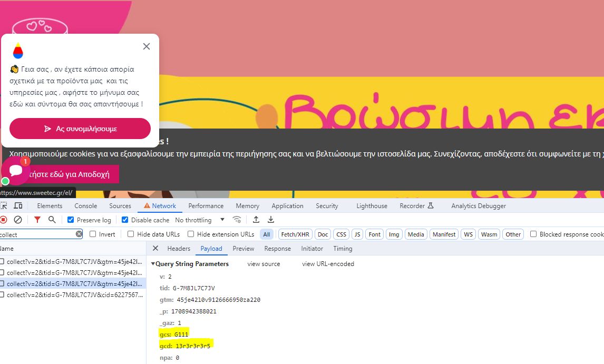Viewport: 604px width, 364px height.
Task: Click view source link
Action: (x=264, y=264)
